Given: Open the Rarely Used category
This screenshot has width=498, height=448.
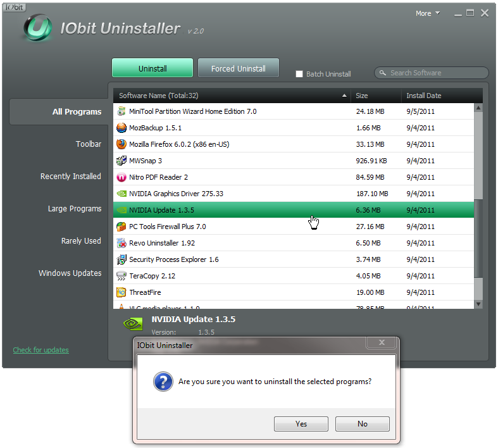Looking at the screenshot, I should [x=81, y=241].
